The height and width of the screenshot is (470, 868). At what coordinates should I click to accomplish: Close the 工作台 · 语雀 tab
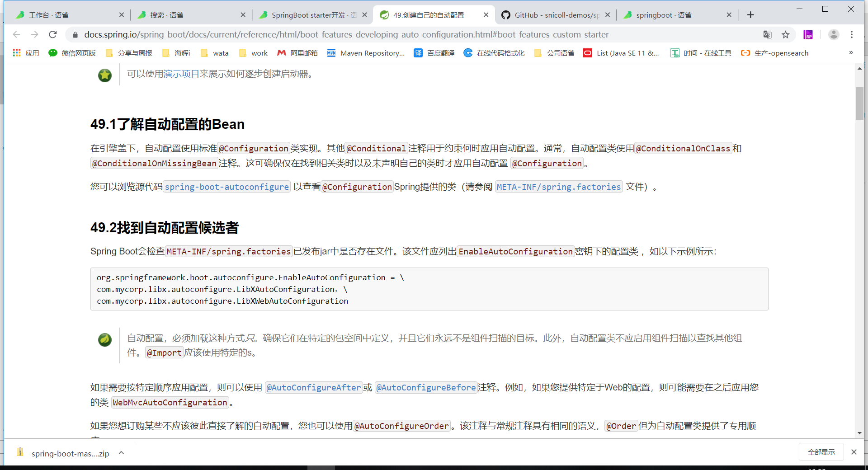pyautogui.click(x=121, y=15)
